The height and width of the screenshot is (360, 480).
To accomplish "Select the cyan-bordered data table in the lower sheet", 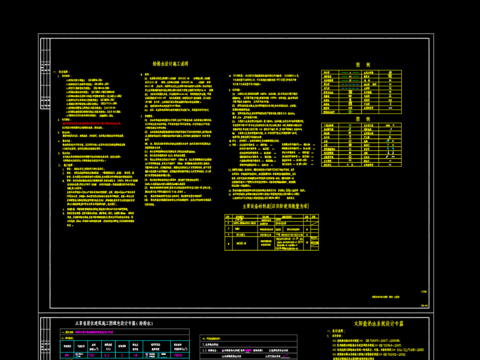I will pyautogui.click(x=125, y=349).
